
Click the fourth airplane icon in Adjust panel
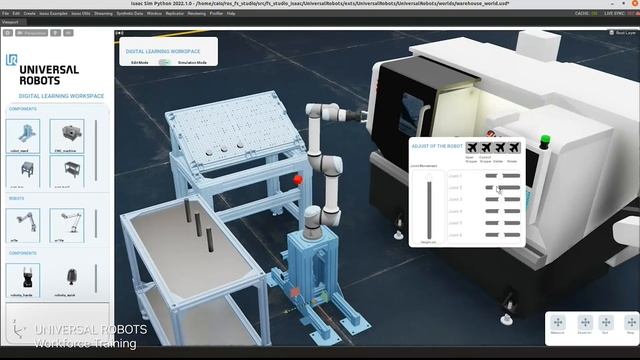514,147
